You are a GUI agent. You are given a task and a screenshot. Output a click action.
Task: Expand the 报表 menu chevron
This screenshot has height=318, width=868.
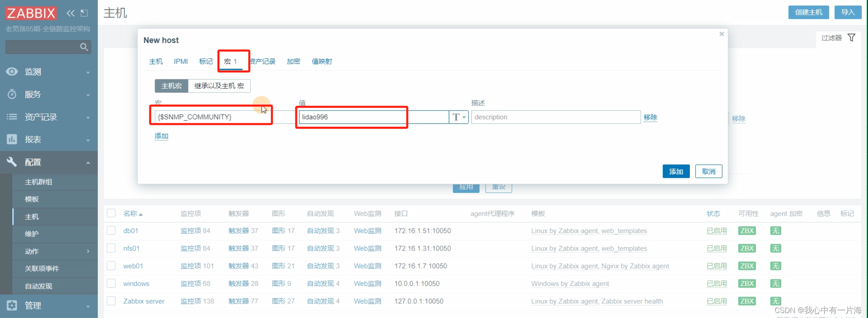pyautogui.click(x=88, y=140)
